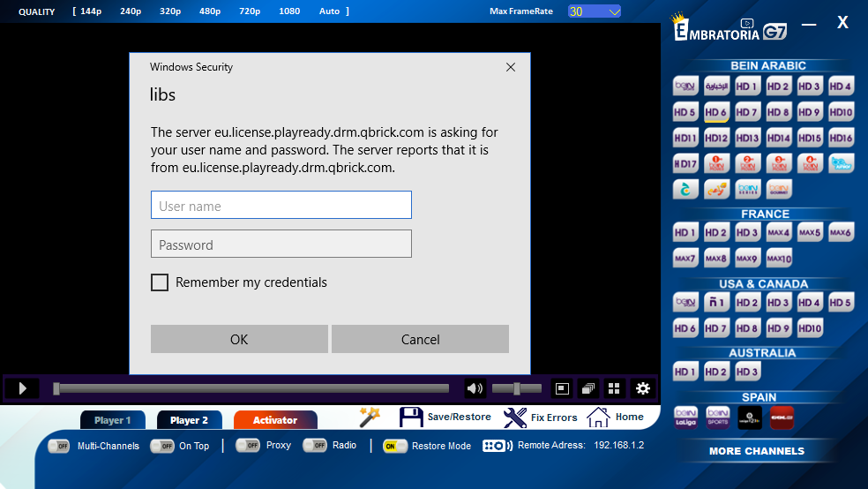868x489 pixels.
Task: Open HD 2 in the France section
Action: pyautogui.click(x=716, y=233)
